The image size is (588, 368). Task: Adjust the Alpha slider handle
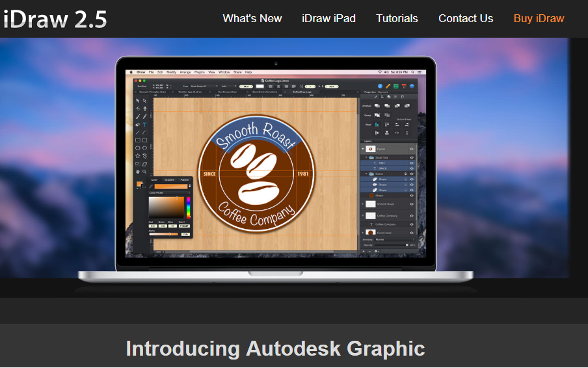tap(170, 234)
